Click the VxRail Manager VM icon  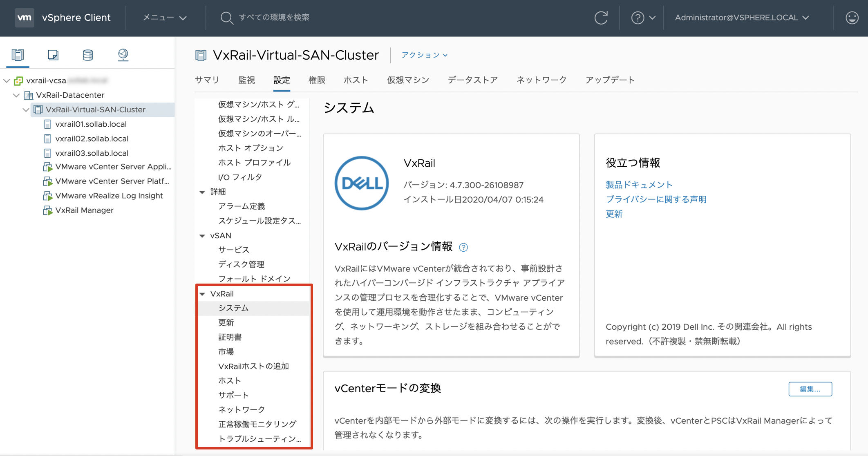click(x=48, y=210)
